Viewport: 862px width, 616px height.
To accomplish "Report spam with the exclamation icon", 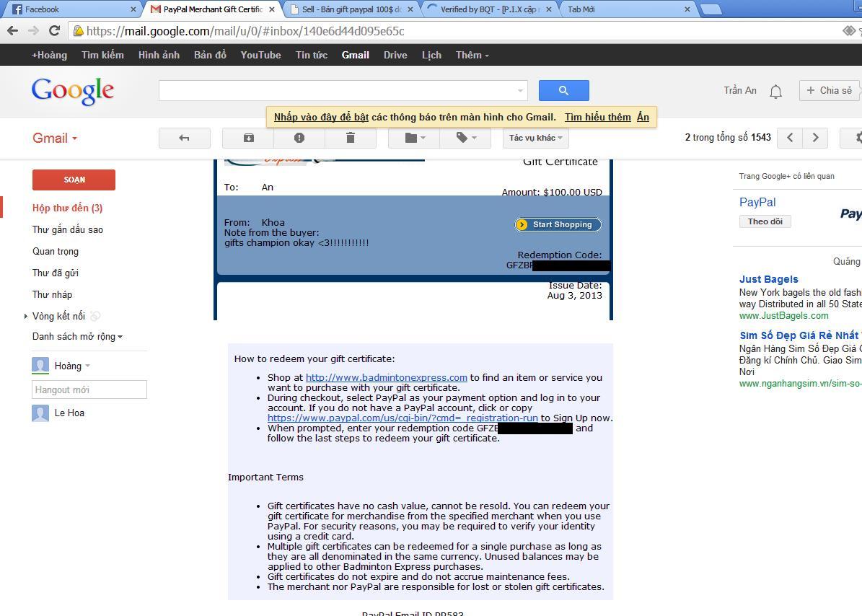I will pos(299,138).
